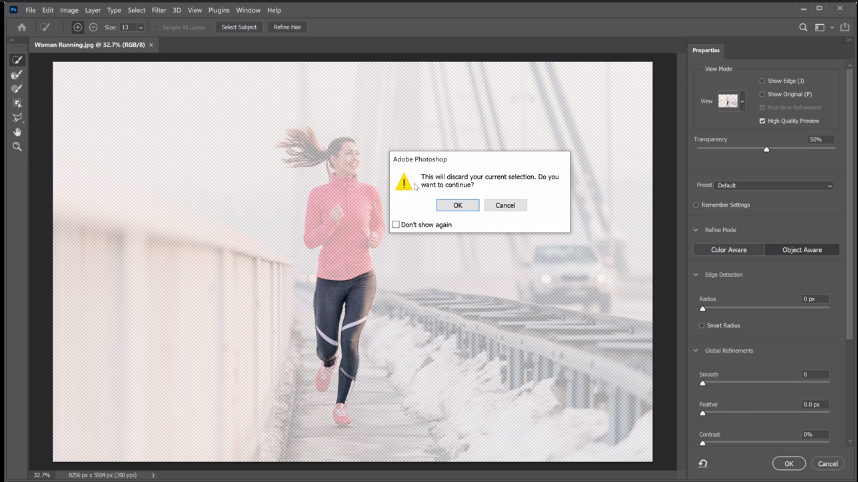Image resolution: width=858 pixels, height=482 pixels.
Task: Enable the Don't show again checkbox
Action: tap(396, 225)
